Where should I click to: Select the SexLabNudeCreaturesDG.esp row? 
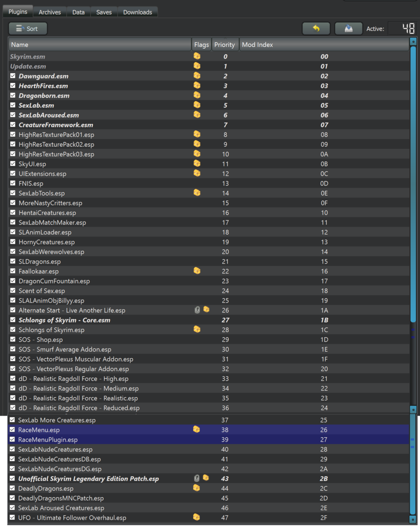click(208, 468)
